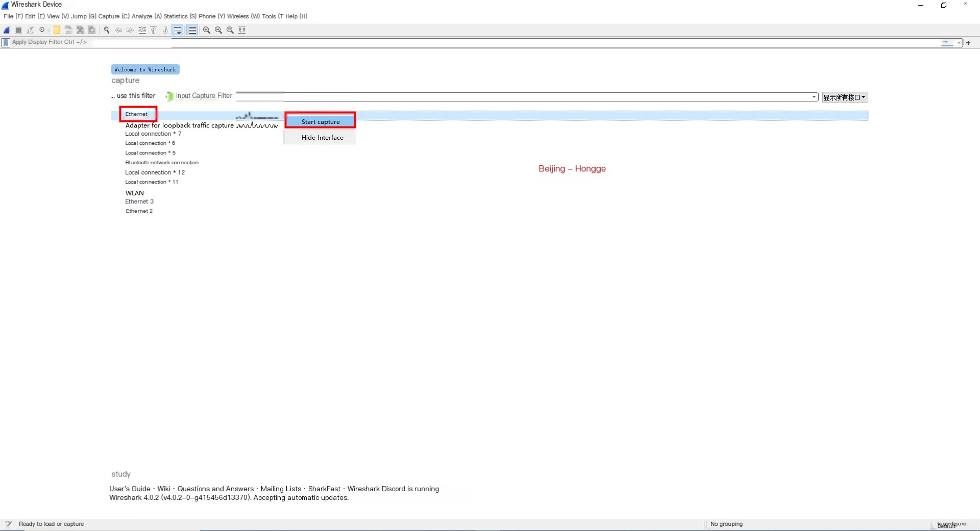The height and width of the screenshot is (531, 980).
Task: Open display filter history dropdown arrow
Action: pyautogui.click(x=959, y=43)
